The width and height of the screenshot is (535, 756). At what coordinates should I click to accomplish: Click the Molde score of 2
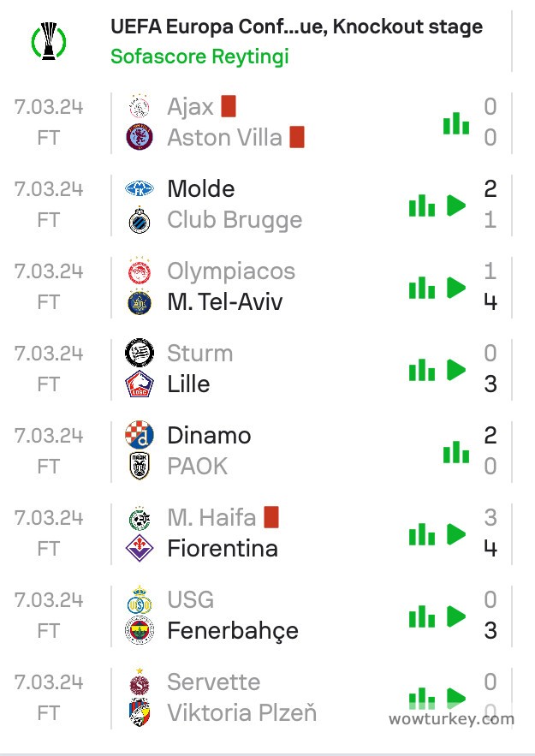[490, 188]
